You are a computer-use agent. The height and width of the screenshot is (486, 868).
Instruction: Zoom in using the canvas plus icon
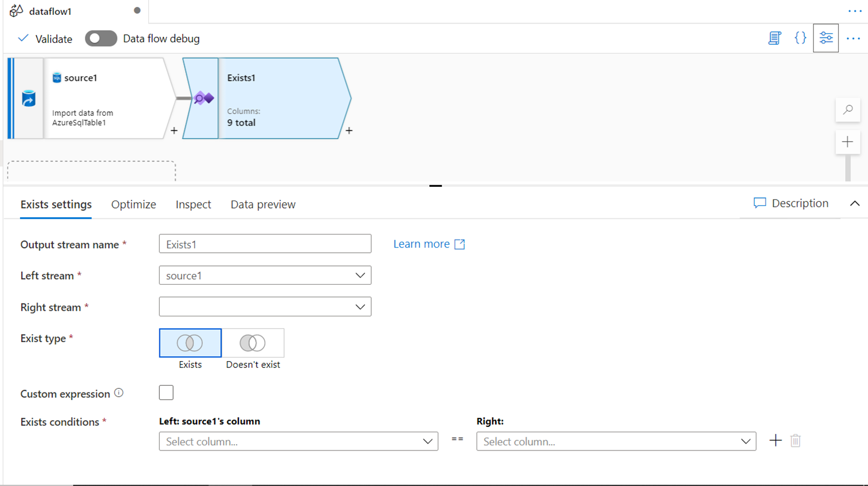pyautogui.click(x=847, y=142)
